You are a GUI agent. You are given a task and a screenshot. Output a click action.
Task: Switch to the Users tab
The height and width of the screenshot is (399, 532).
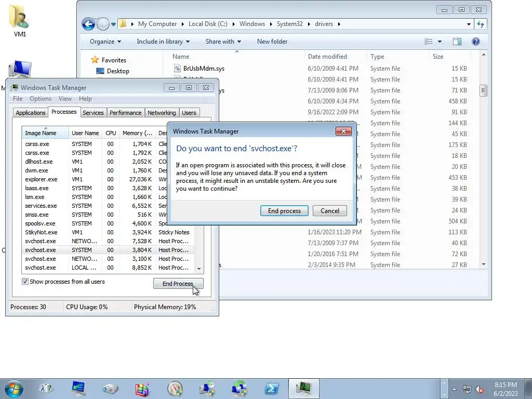(x=189, y=113)
